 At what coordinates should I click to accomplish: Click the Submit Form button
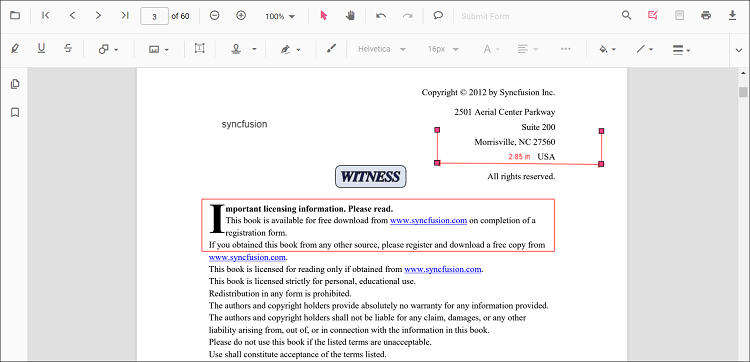(x=485, y=16)
